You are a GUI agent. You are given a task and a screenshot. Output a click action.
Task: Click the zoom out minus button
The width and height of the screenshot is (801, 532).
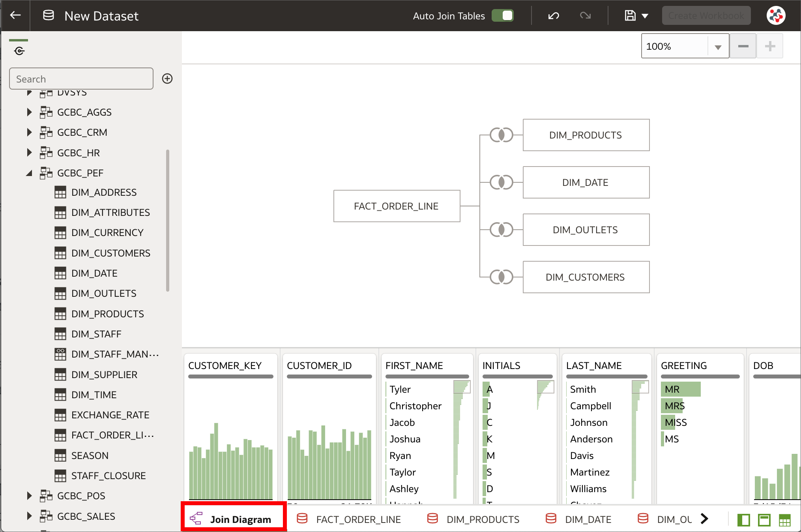click(x=743, y=46)
